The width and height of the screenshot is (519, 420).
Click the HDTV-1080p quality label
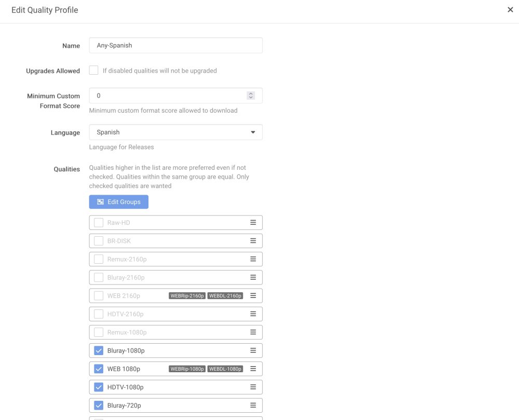click(x=125, y=387)
